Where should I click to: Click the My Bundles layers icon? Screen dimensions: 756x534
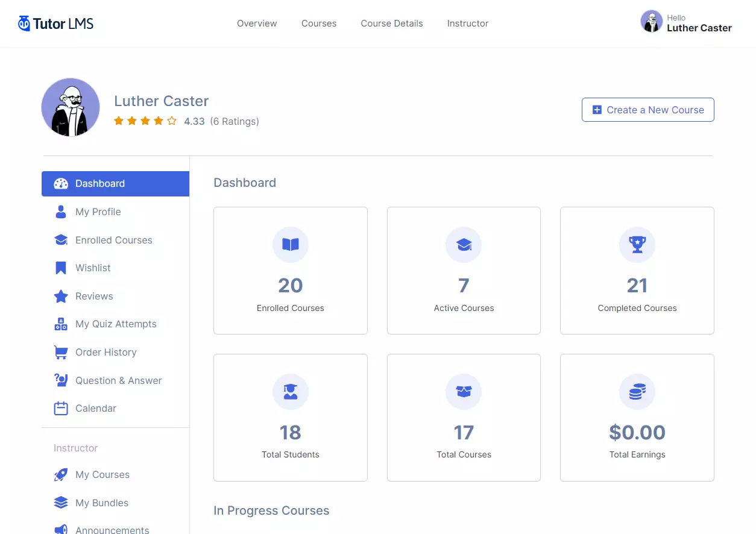(x=61, y=503)
